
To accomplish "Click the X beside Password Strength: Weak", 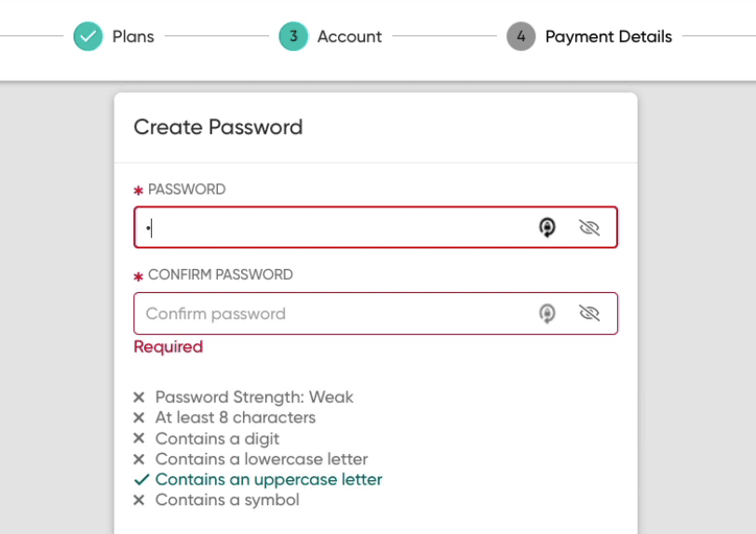I will click(139, 397).
